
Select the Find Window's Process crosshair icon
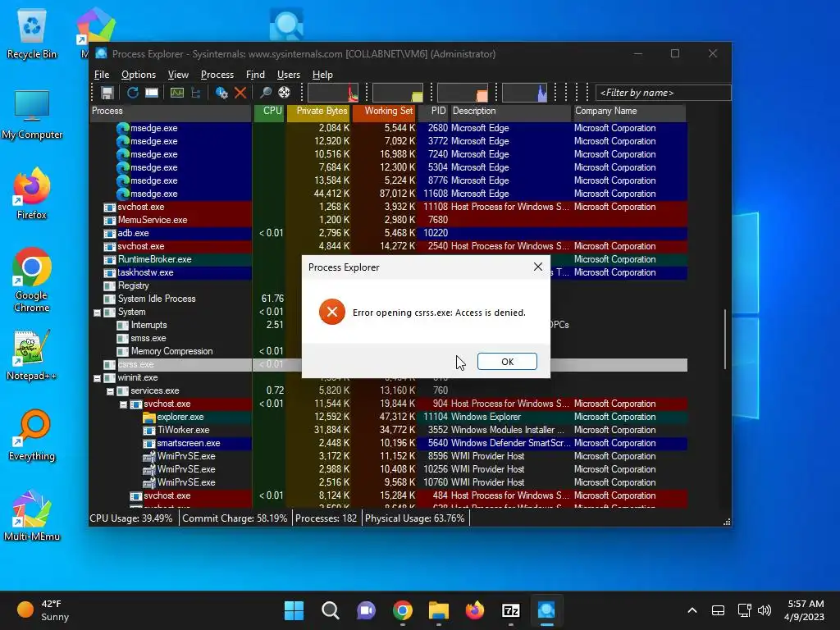pyautogui.click(x=284, y=93)
